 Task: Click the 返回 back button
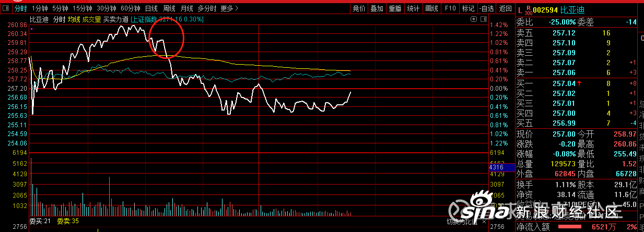tap(505, 8)
